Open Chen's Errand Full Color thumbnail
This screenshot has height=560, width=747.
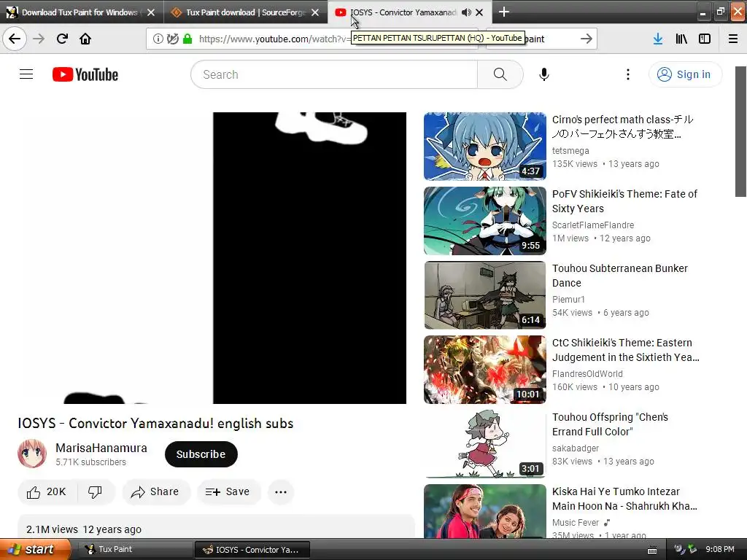tap(485, 444)
